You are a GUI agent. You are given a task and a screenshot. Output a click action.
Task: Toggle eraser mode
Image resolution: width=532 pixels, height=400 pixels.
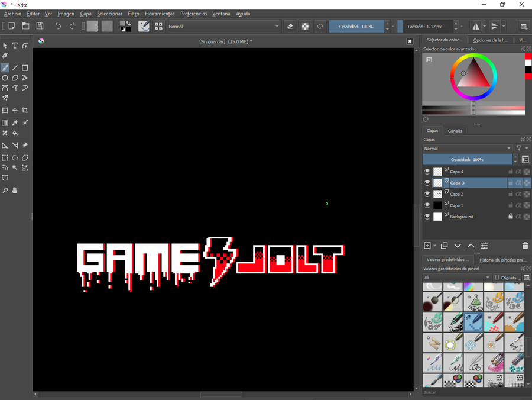290,26
